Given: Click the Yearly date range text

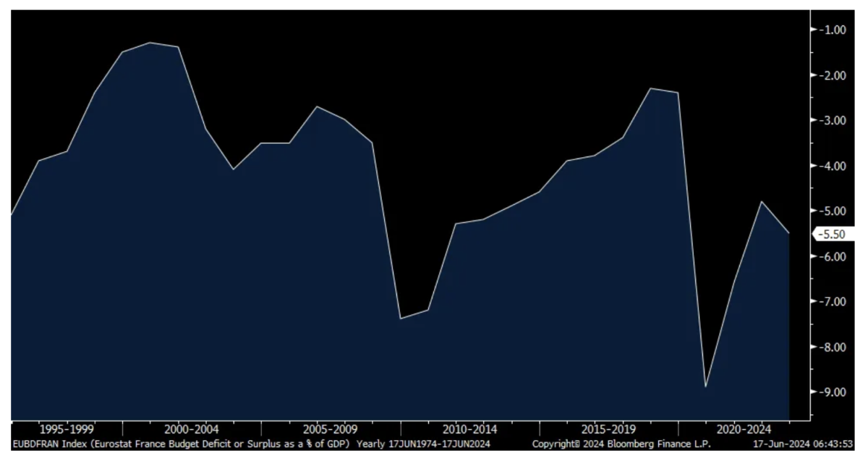Looking at the screenshot, I should pos(426,443).
